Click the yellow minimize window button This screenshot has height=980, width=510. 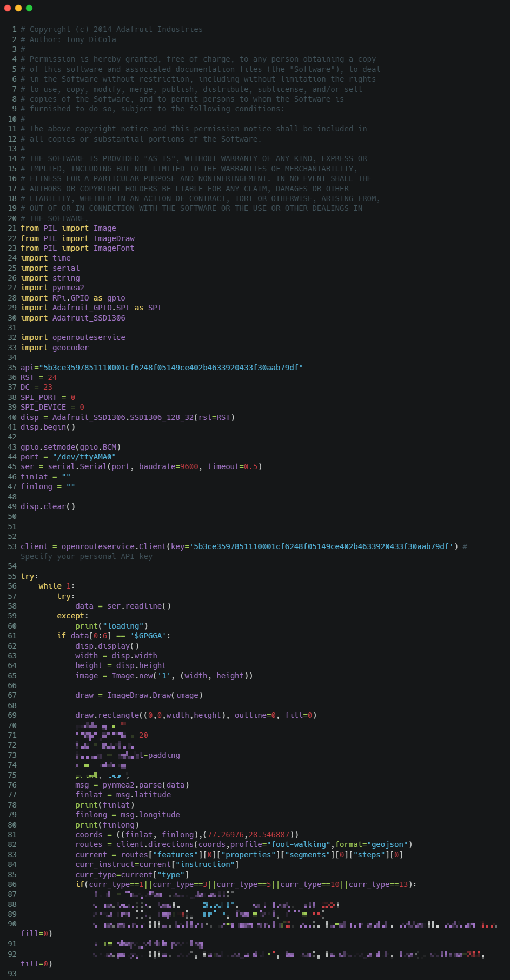click(18, 8)
